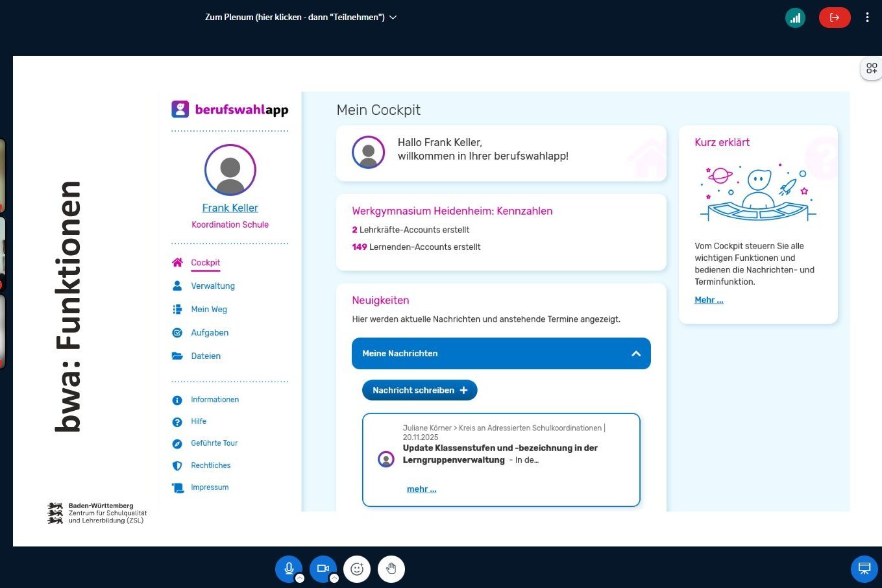
Task: Turn off the camera
Action: coord(323,569)
